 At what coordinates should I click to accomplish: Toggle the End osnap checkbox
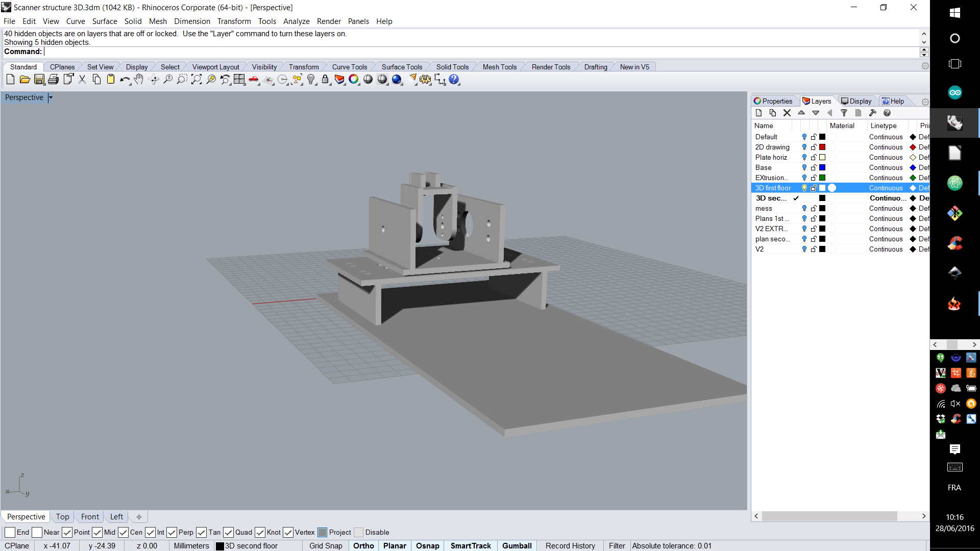[x=10, y=532]
